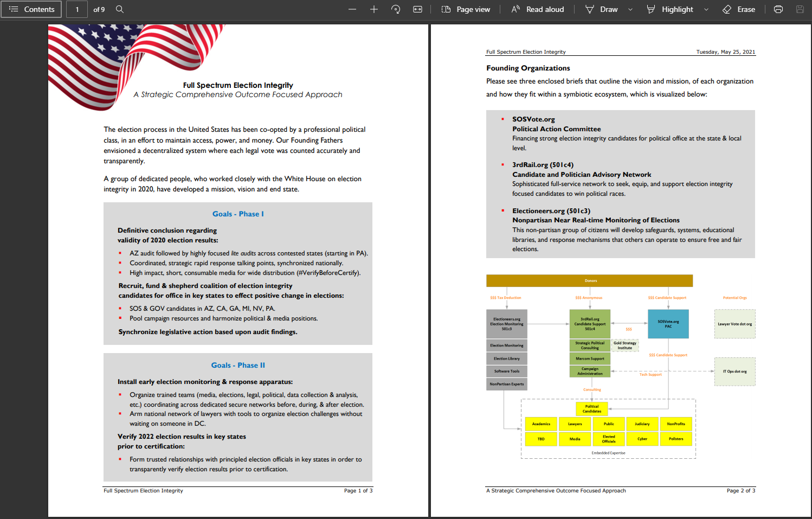812x519 pixels.
Task: Select the Highlight tool
Action: coord(670,9)
